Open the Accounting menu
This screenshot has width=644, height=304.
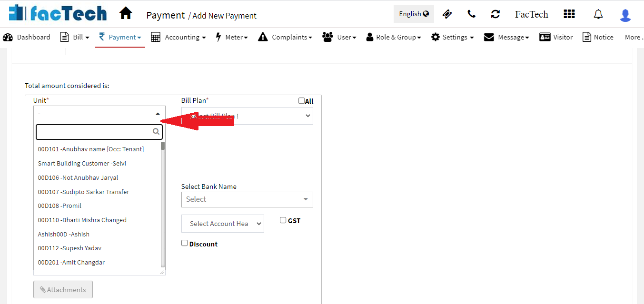[178, 37]
